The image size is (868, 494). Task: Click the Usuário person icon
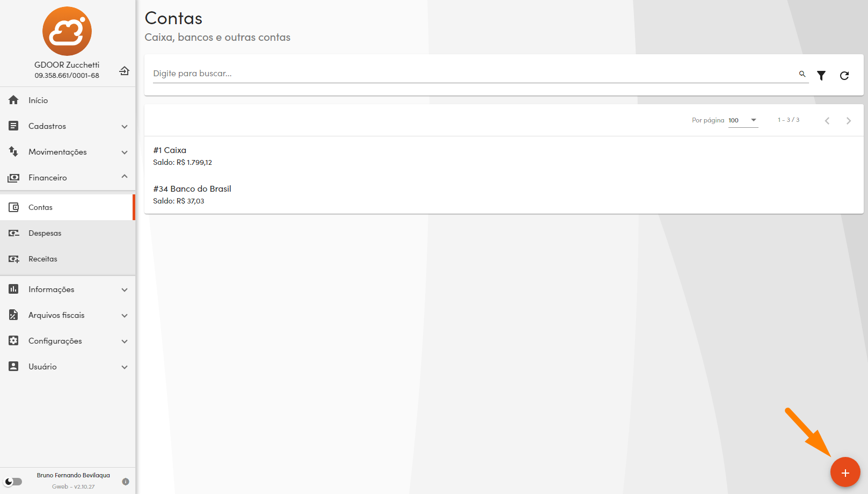[x=13, y=366]
